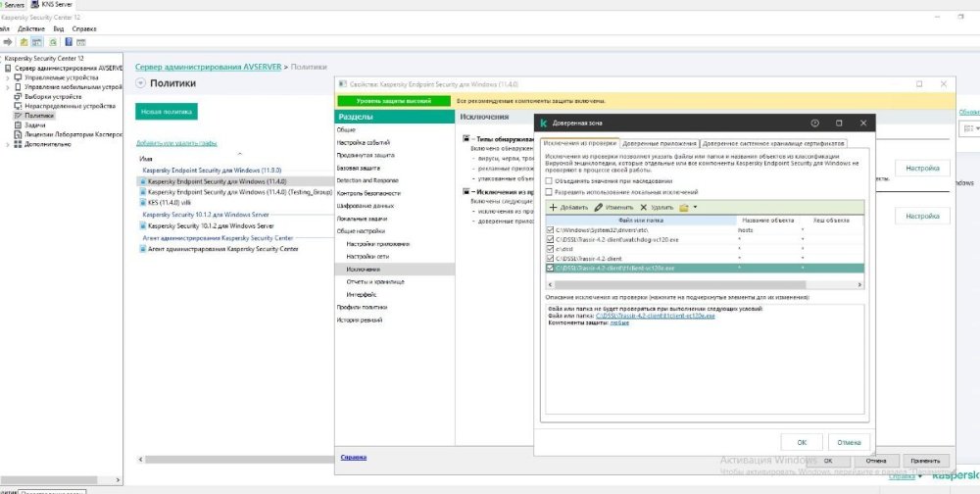
Task: Enable Объединять значения при наследовании checkbox
Action: (x=549, y=180)
